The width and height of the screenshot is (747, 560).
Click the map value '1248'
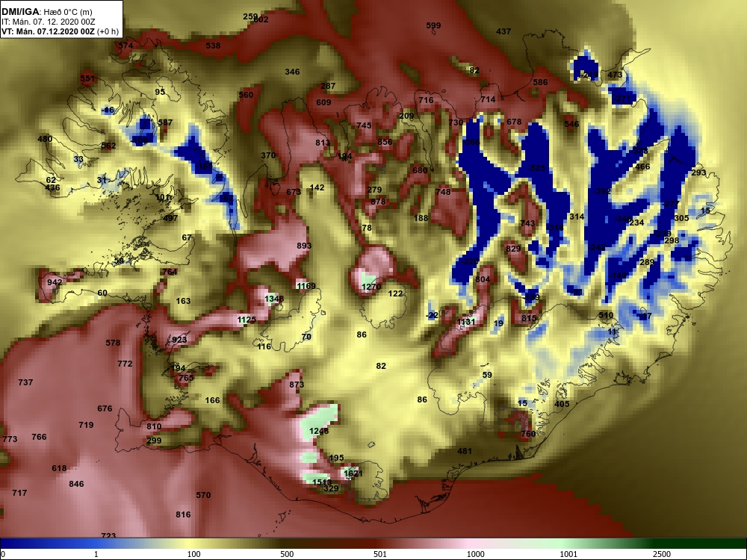point(319,431)
